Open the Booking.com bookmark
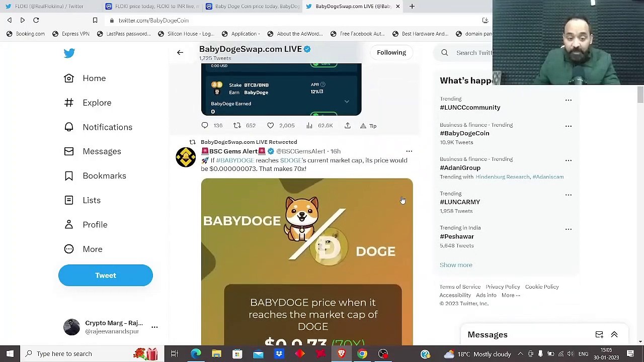Screen dimensions: 644x362 pyautogui.click(x=25, y=34)
